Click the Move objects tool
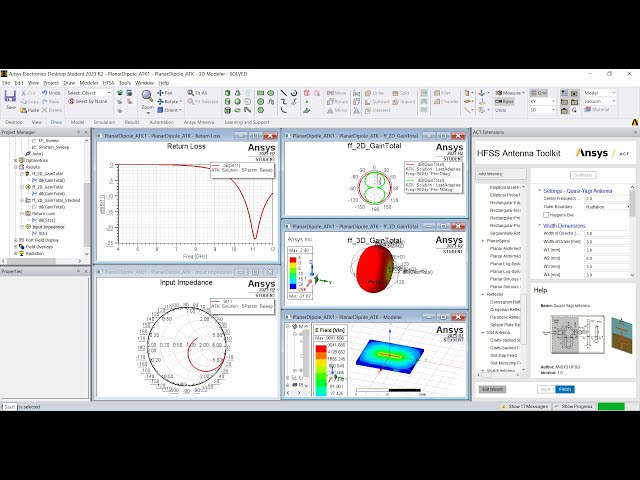 (337, 93)
